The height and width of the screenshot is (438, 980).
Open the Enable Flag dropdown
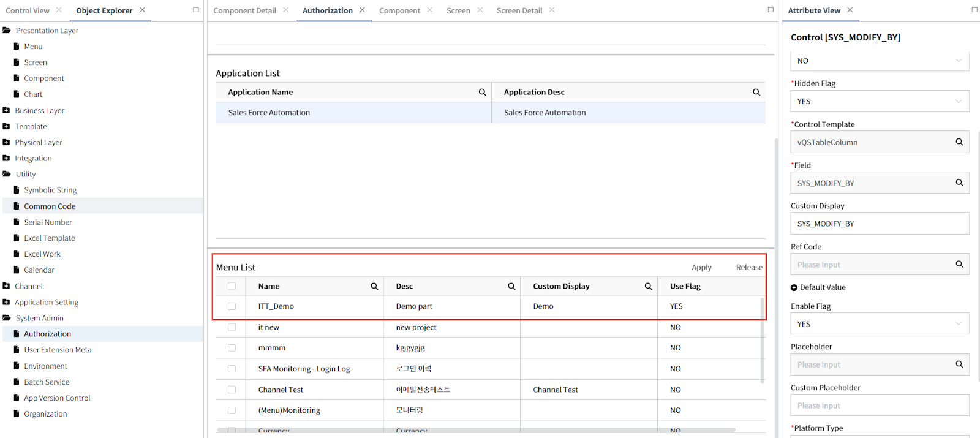pyautogui.click(x=880, y=323)
